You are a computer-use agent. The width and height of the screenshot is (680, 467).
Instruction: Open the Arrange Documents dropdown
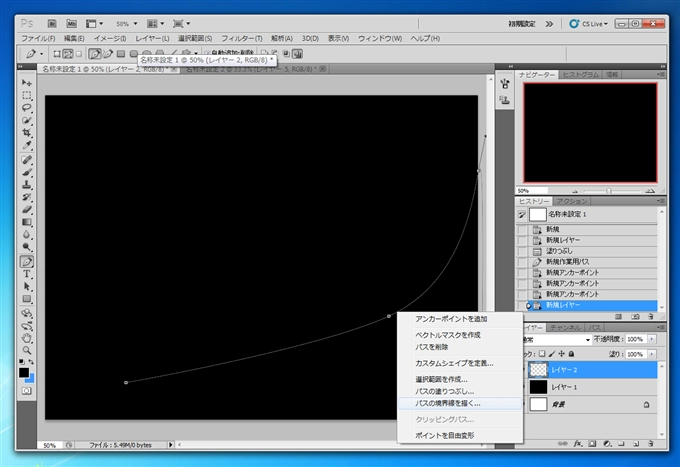155,23
